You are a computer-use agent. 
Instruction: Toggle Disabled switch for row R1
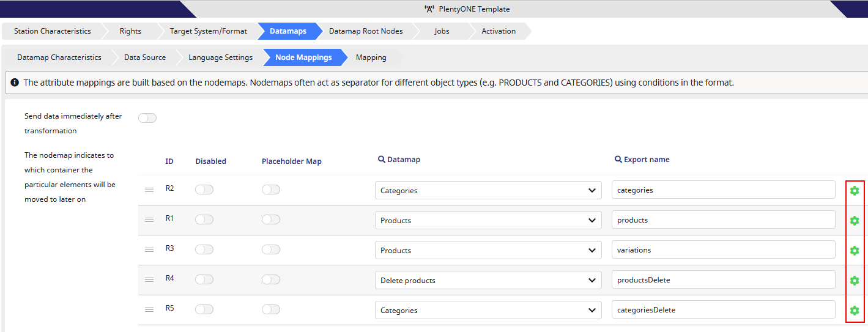(204, 219)
